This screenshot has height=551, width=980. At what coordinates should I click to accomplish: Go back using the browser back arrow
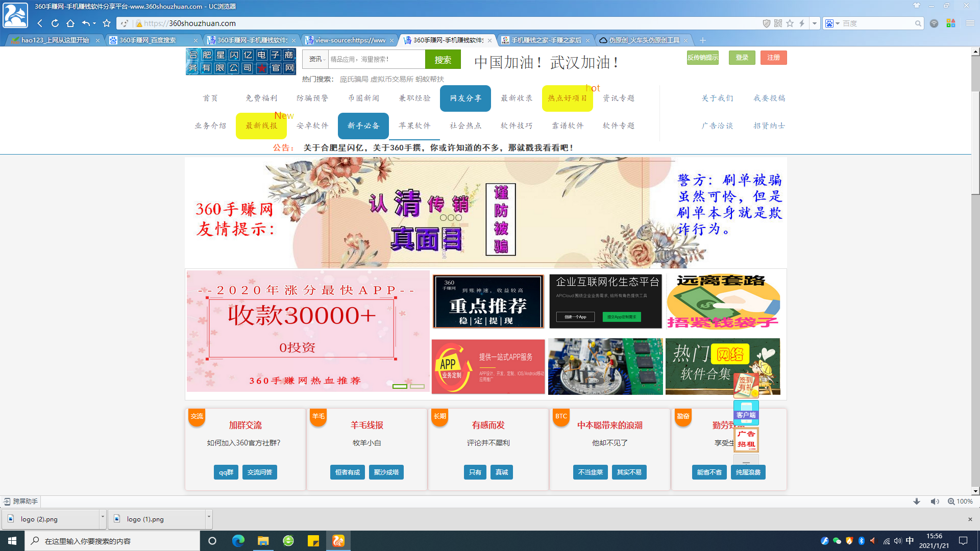[40, 23]
